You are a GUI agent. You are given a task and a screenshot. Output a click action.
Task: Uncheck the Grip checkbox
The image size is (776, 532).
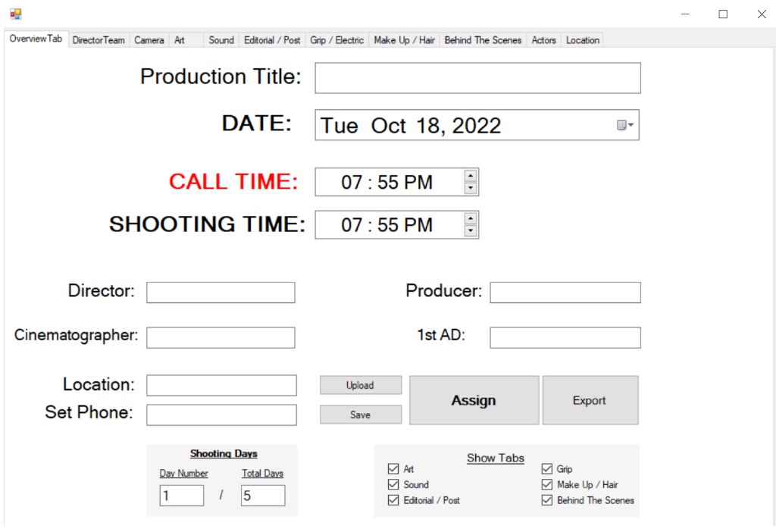pyautogui.click(x=547, y=468)
